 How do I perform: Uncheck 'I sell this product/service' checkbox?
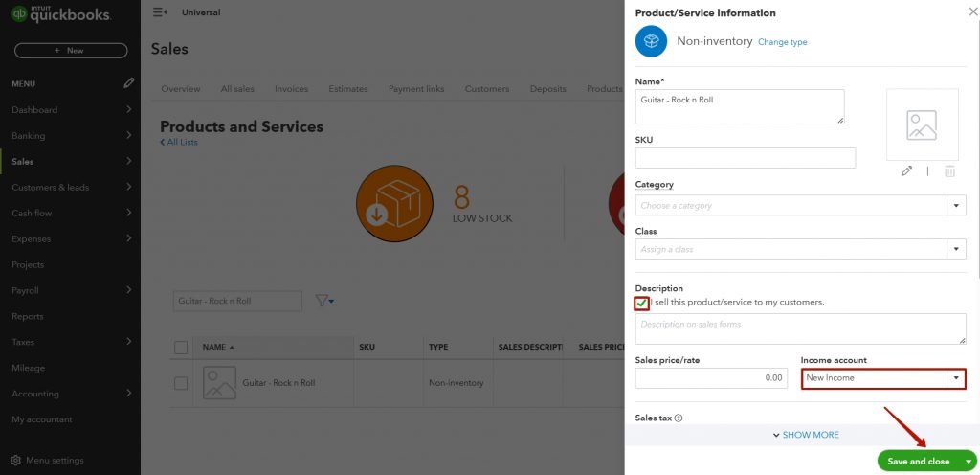click(642, 304)
